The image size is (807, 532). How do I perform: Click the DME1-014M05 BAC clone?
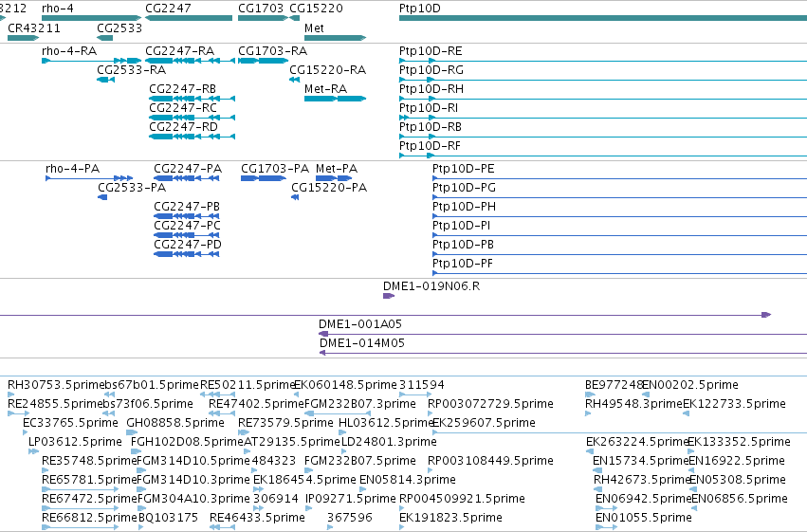tap(563, 353)
